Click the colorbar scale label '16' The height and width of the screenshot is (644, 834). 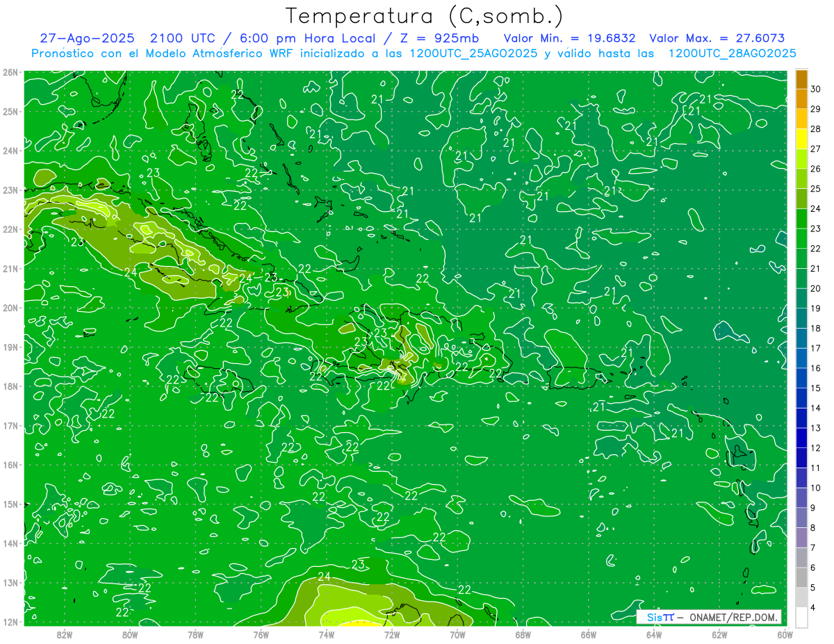click(816, 368)
